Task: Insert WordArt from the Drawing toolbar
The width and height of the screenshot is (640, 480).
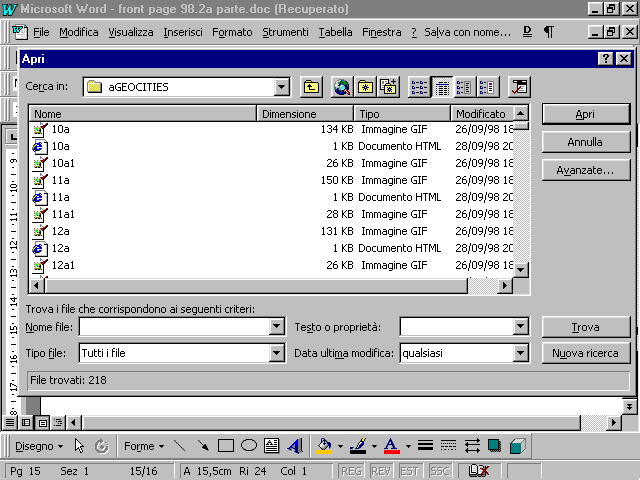Action: (x=295, y=446)
